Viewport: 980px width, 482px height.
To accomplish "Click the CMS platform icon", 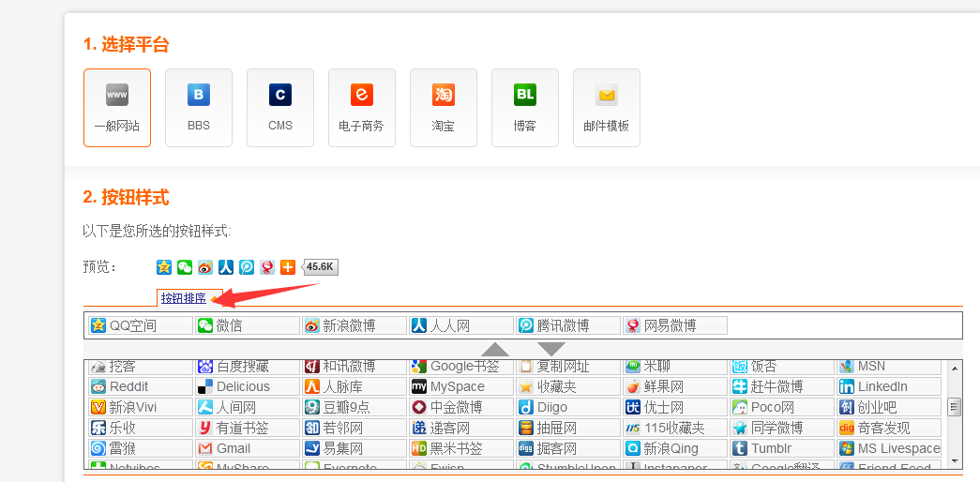I will [x=279, y=95].
